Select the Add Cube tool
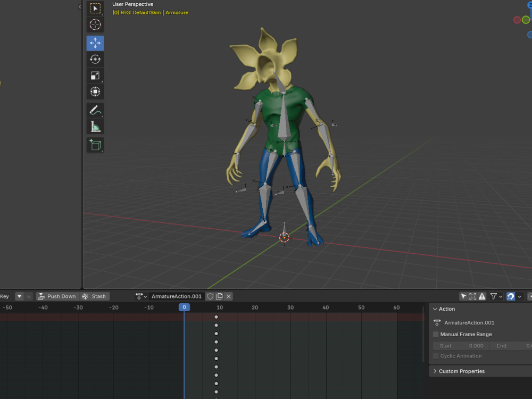 tap(95, 145)
